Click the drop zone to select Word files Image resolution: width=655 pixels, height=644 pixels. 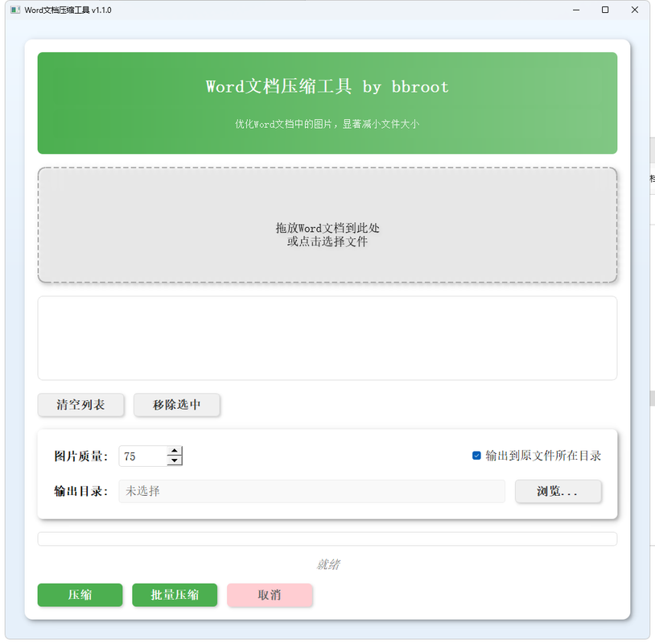tap(327, 225)
